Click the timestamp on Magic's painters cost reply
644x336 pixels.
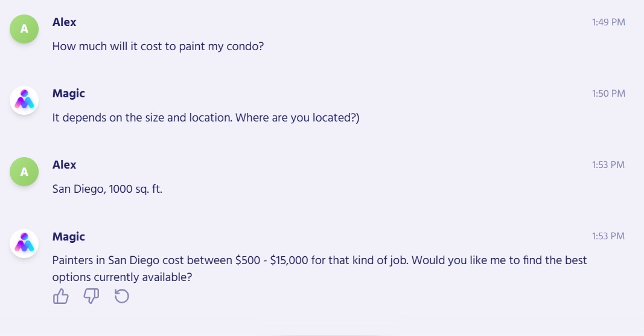(x=608, y=236)
